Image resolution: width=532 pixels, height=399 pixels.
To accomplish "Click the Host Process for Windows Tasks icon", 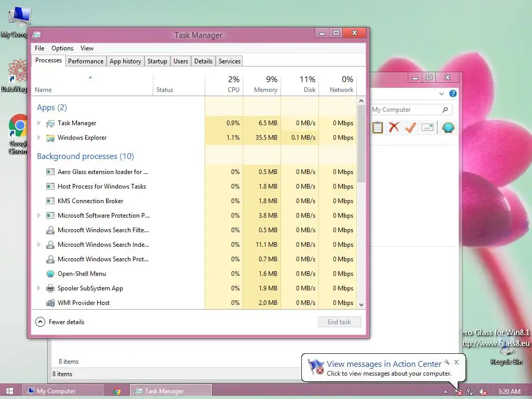I will [x=50, y=187].
